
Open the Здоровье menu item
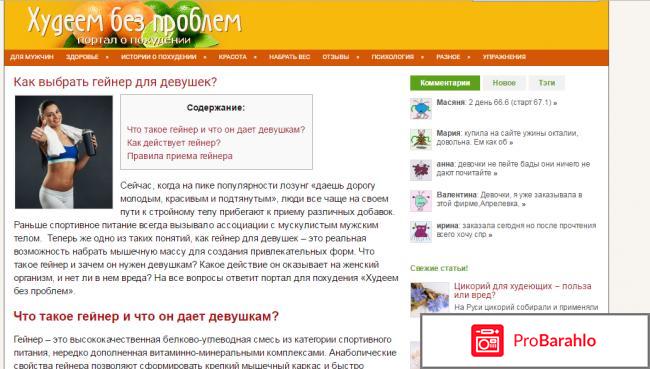[x=82, y=57]
